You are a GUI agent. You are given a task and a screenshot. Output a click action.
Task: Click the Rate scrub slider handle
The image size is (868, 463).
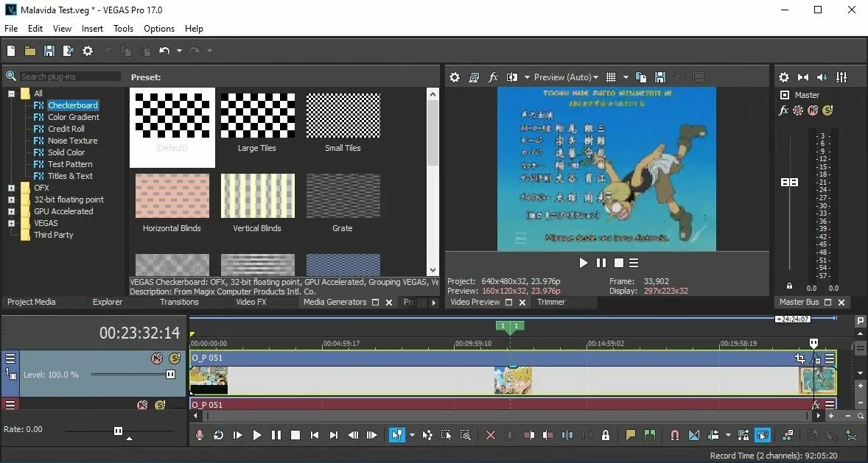coord(118,431)
